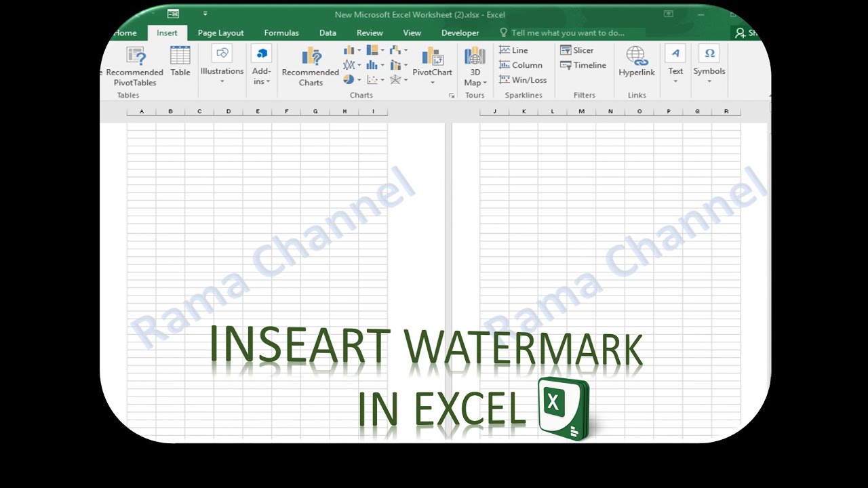Insert a Timeline filter
868x488 pixels.
pos(583,65)
